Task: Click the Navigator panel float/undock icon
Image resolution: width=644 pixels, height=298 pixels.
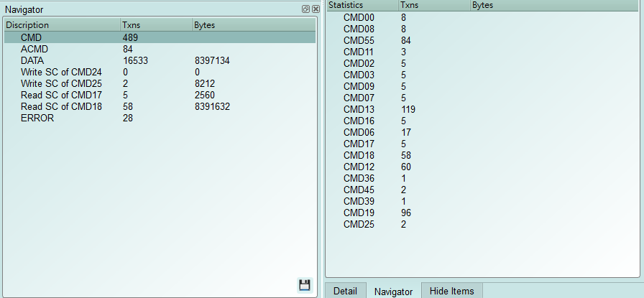Action: [x=305, y=9]
